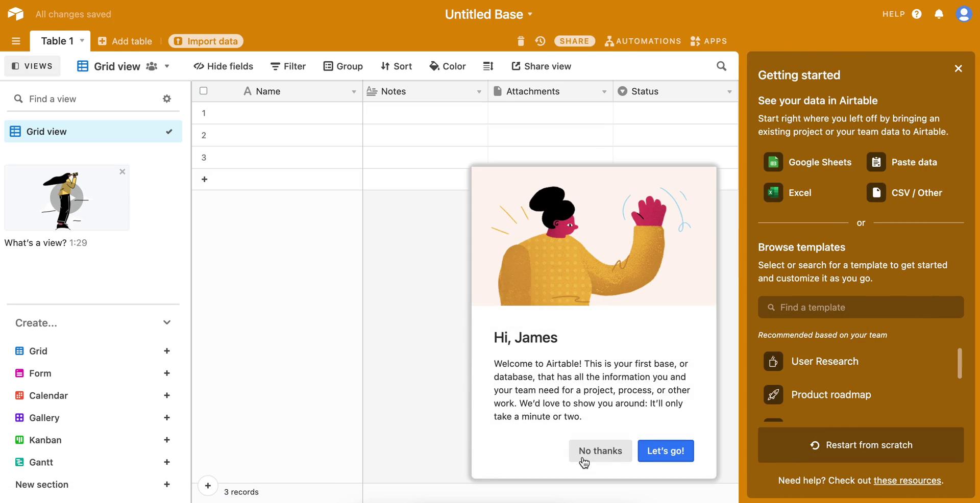Import from Excel
Screen dimensions: 980x503
point(788,193)
